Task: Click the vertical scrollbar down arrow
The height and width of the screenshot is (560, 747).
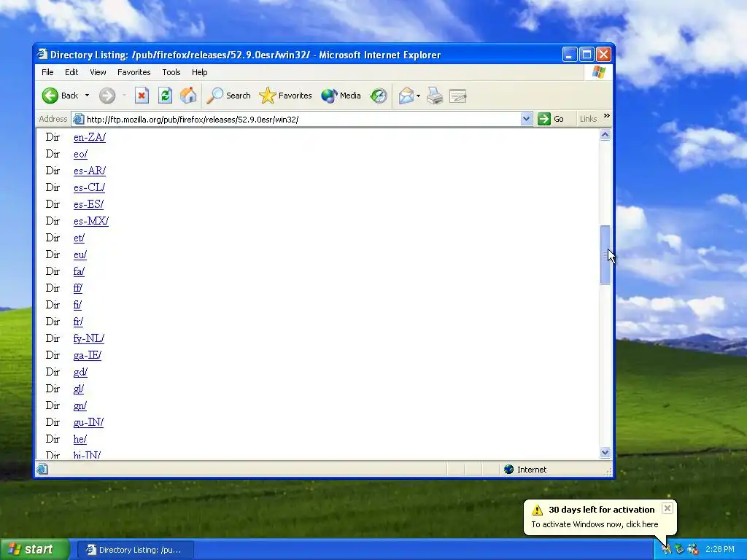Action: (x=605, y=452)
